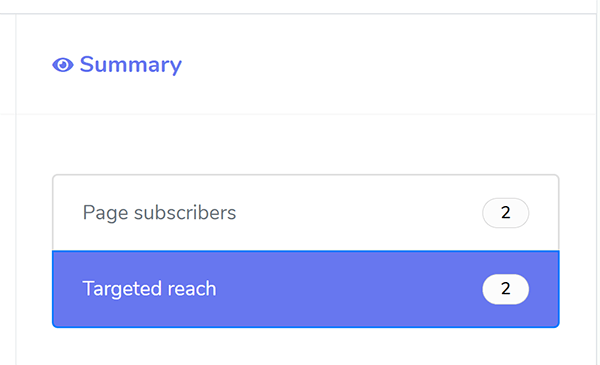Open the Page subscribers row
The height and width of the screenshot is (365, 600).
(x=306, y=213)
